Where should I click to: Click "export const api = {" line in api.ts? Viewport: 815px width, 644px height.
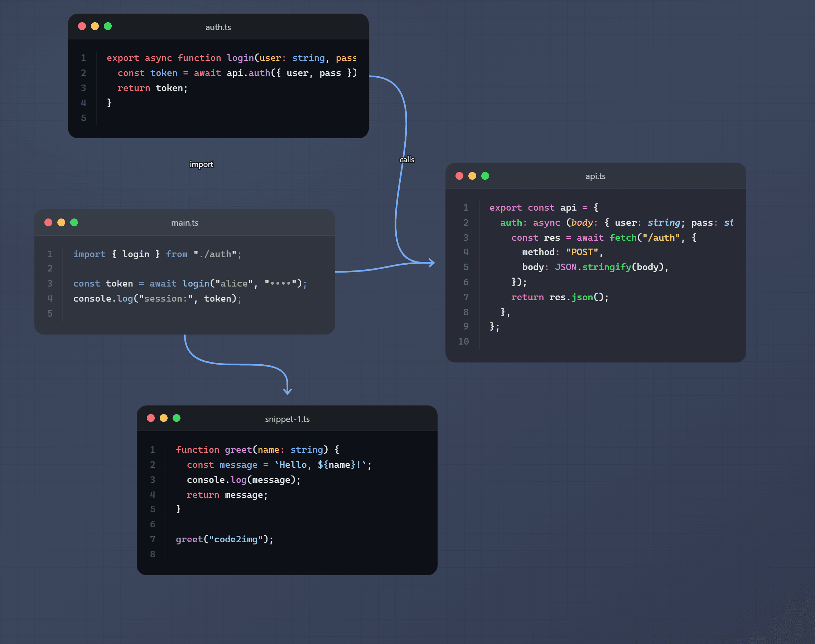[544, 208]
